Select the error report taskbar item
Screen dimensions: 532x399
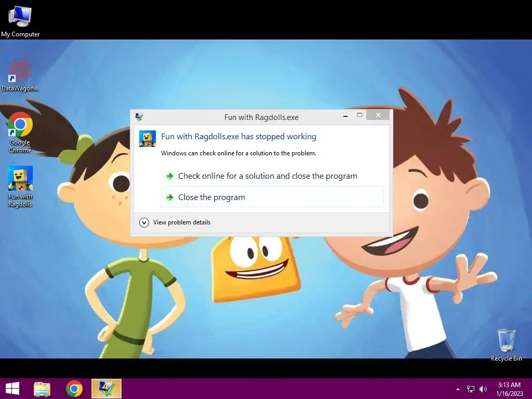pyautogui.click(x=106, y=389)
